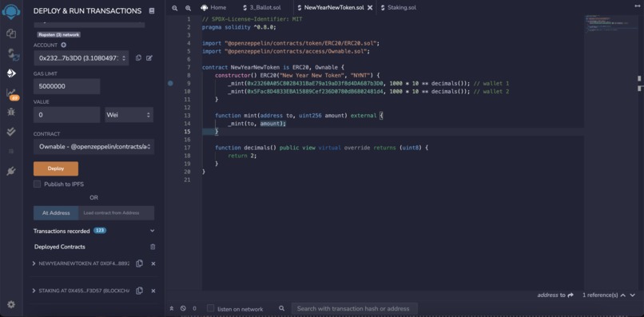This screenshot has height=317, width=644.
Task: Click the terminal search magnifier icon
Action: 281,308
